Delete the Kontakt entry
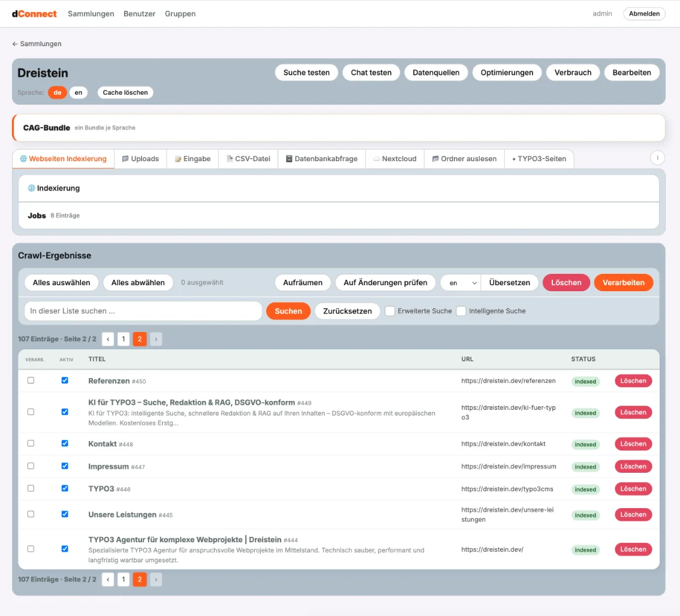This screenshot has height=616, width=680. [x=633, y=444]
